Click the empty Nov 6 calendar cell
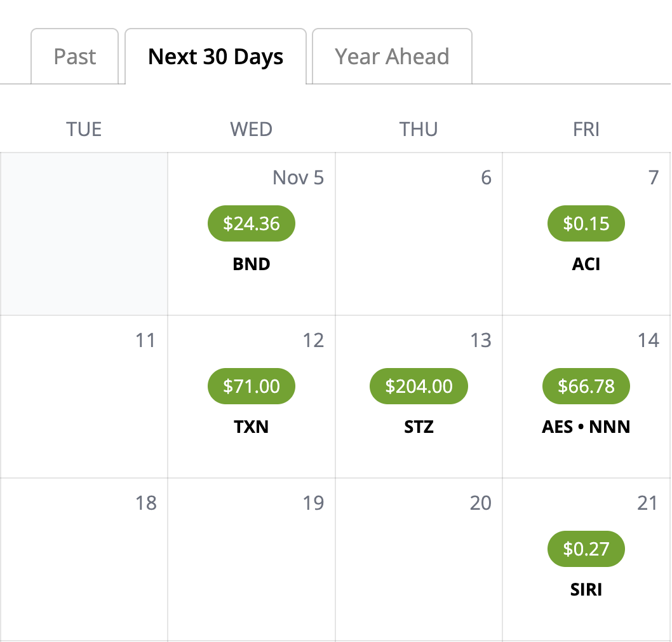The image size is (672, 642). point(419,234)
